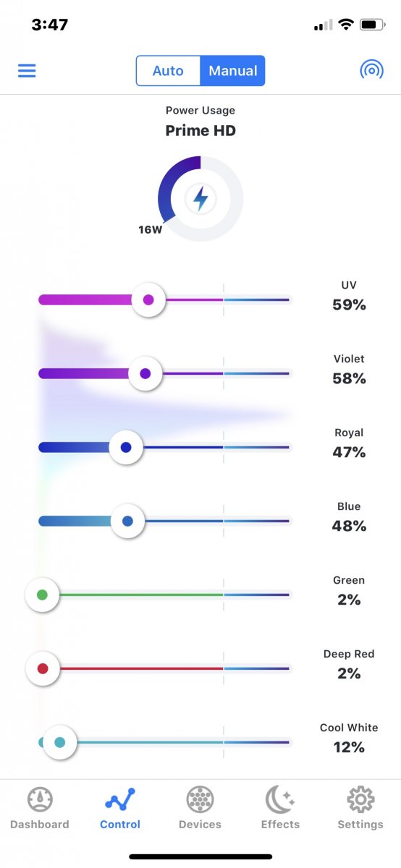Image resolution: width=401 pixels, height=868 pixels.
Task: Switch to Auto mode
Action: coord(168,71)
